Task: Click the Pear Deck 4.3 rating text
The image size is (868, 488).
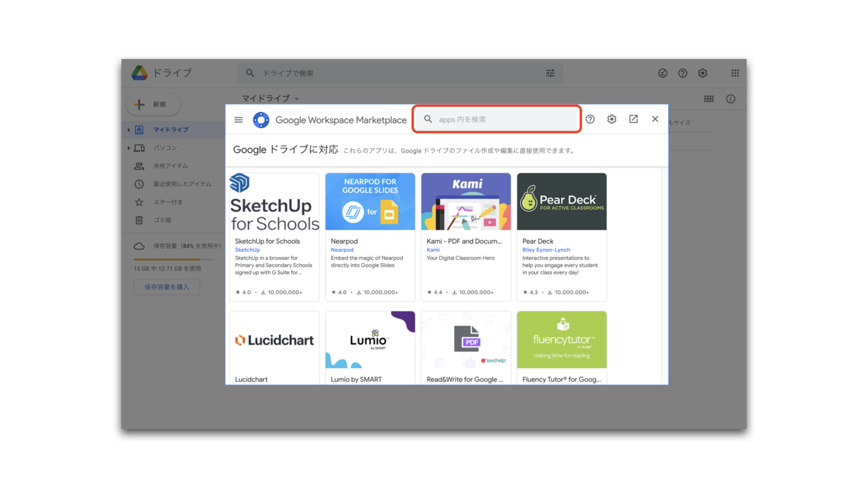Action: (x=533, y=292)
